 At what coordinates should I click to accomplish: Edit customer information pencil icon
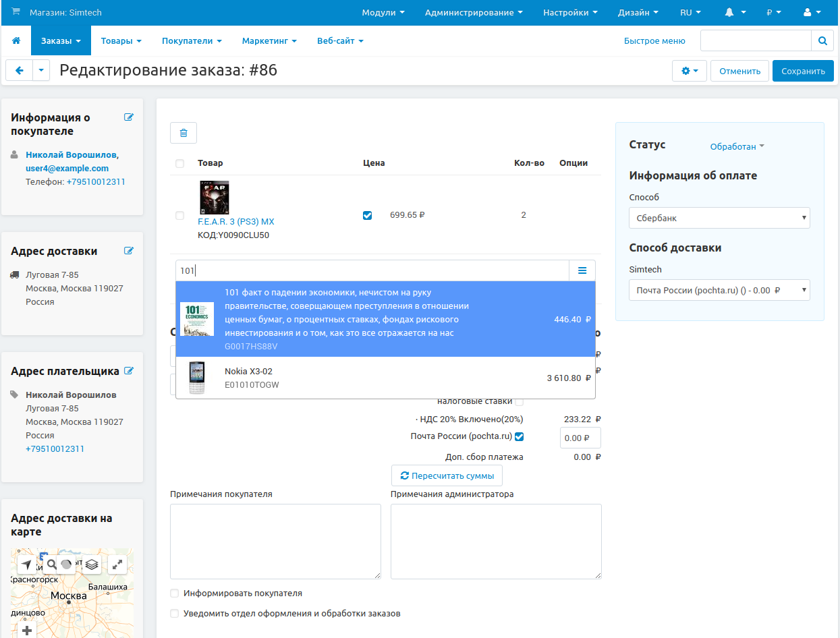(x=129, y=117)
